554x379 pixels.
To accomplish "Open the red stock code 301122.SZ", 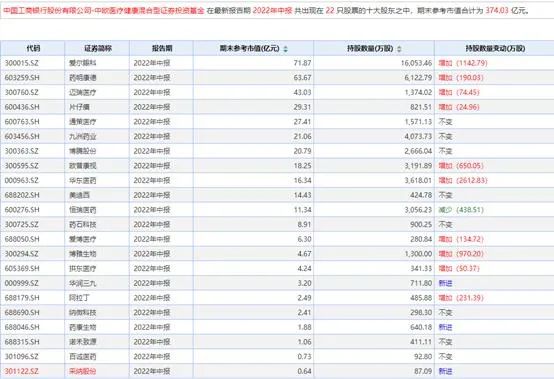I will click(x=22, y=371).
